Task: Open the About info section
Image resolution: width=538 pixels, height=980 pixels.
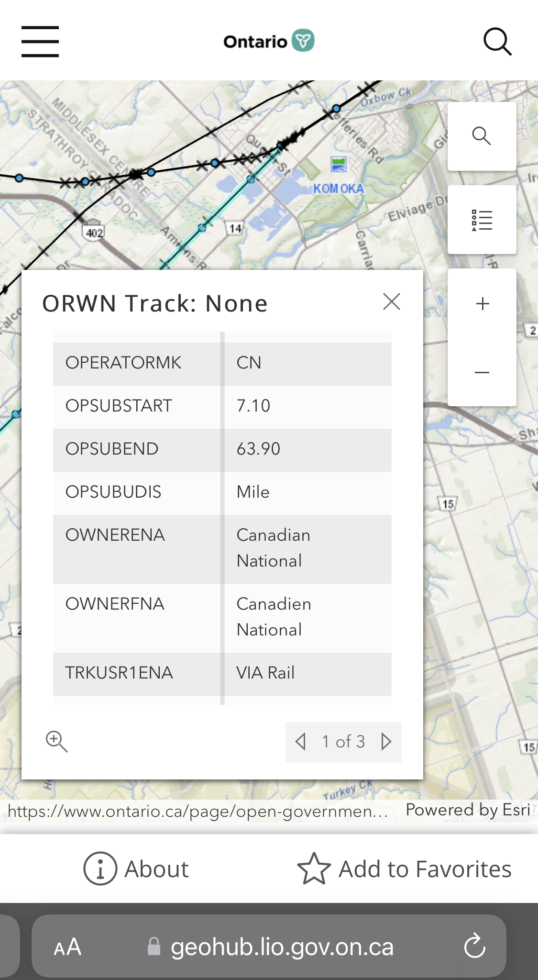Action: (136, 869)
